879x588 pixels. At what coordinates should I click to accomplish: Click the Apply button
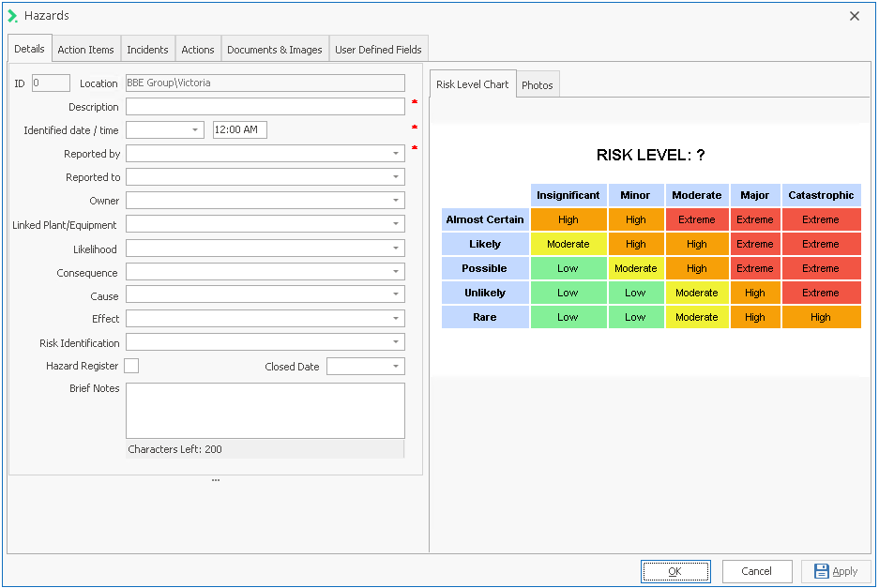point(836,571)
